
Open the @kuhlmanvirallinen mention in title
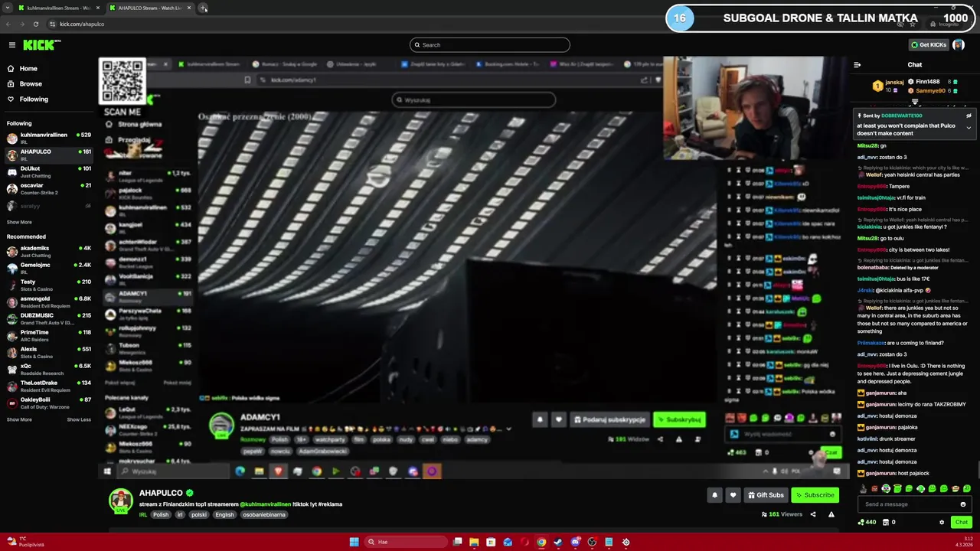coord(266,504)
